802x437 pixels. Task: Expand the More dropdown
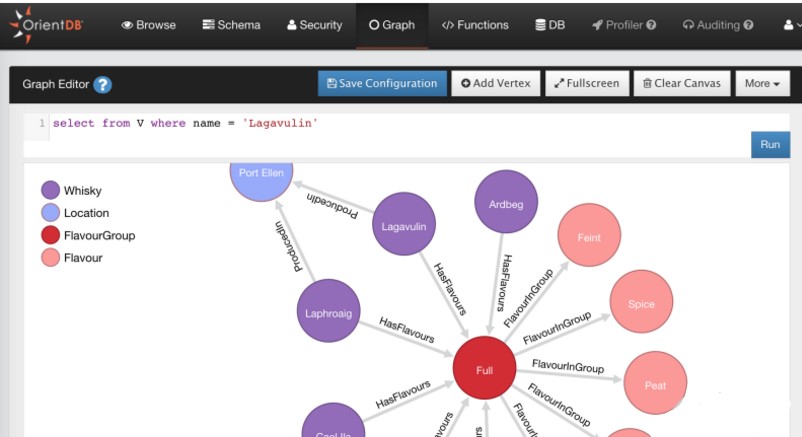point(762,83)
